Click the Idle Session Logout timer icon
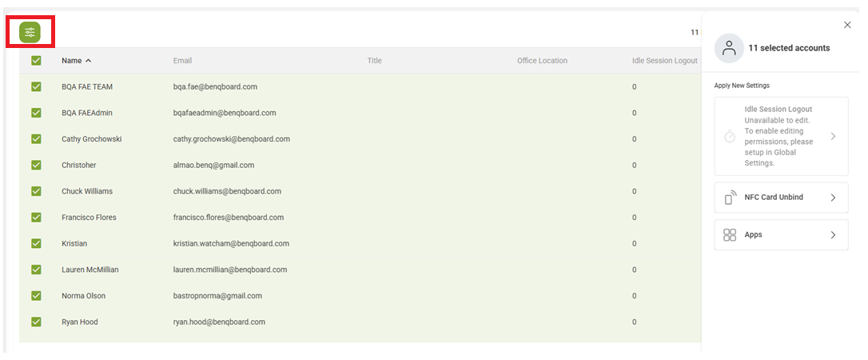The height and width of the screenshot is (360, 868). 730,137
